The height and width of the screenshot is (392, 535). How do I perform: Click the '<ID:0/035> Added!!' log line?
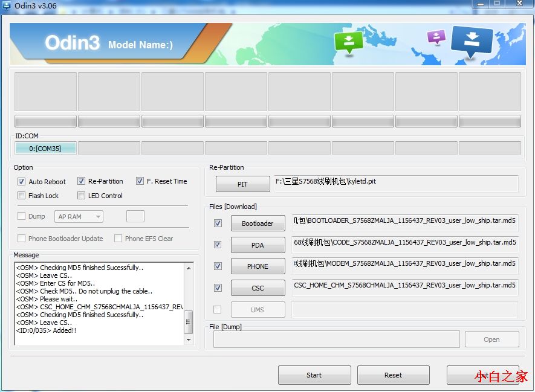46,330
